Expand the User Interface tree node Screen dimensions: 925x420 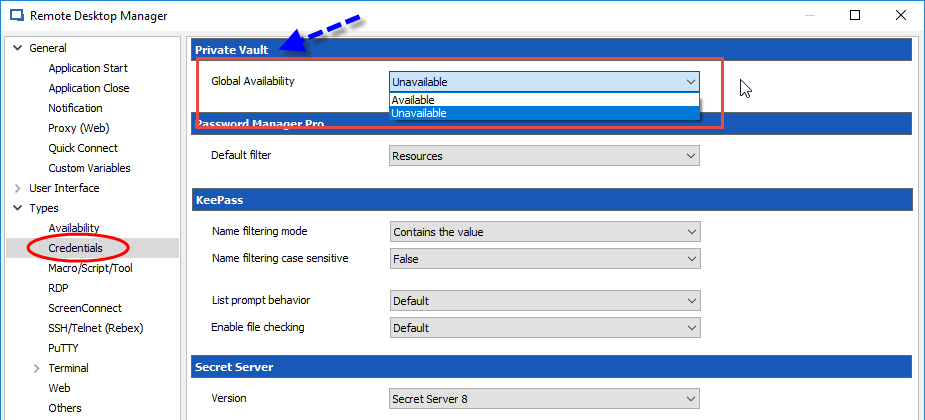tap(18, 188)
